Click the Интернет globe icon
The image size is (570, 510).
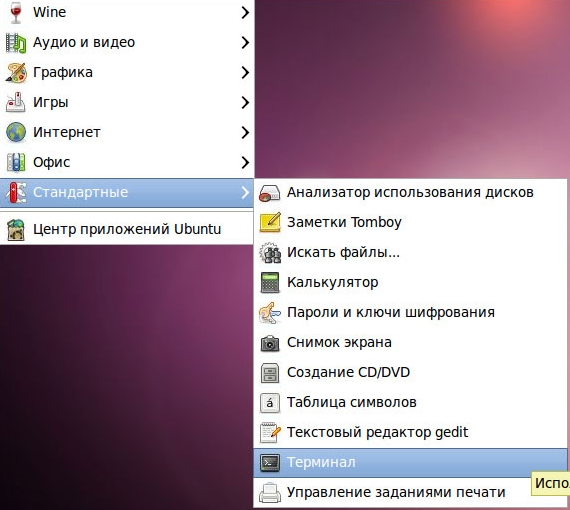[x=16, y=132]
